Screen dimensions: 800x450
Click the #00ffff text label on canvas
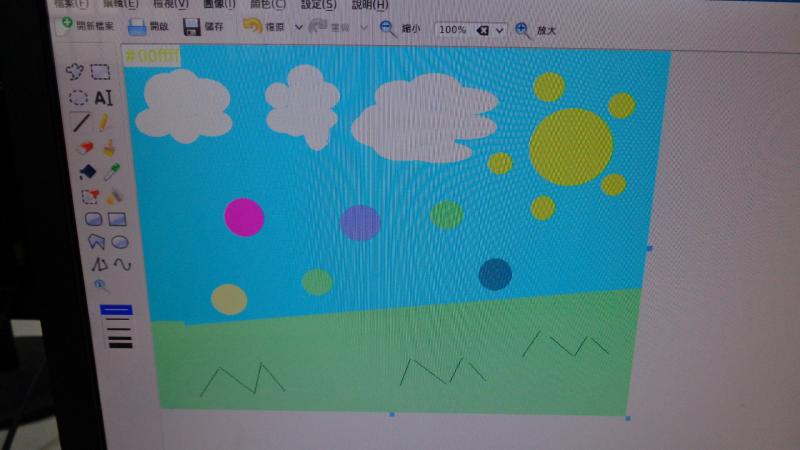tap(152, 56)
